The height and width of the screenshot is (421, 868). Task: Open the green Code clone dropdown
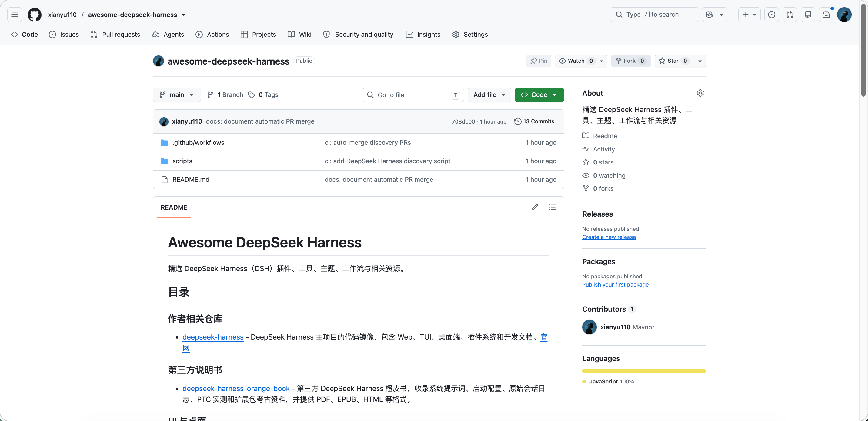click(x=539, y=94)
